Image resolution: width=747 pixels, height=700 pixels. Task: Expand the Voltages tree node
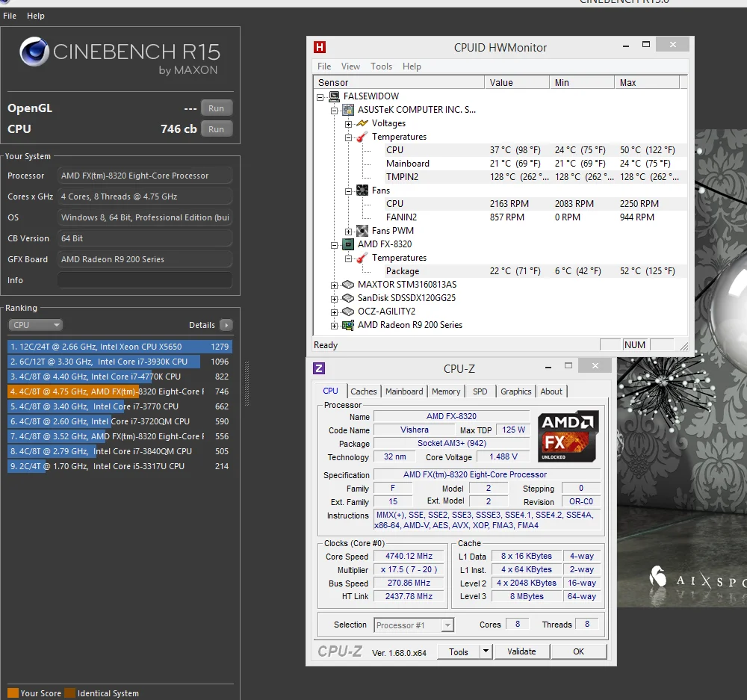coord(349,124)
